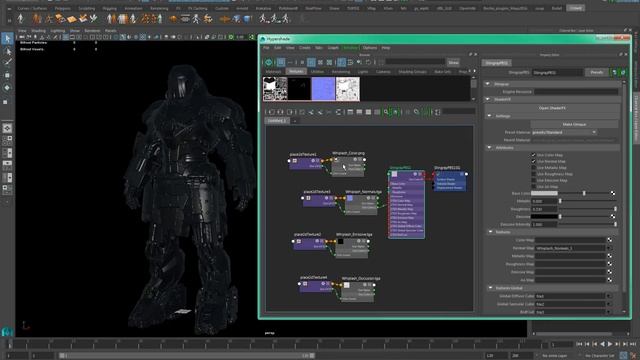Select the place2dTexture1 node in graph
Image resolution: width=640 pixels, height=360 pixels.
coord(305,163)
